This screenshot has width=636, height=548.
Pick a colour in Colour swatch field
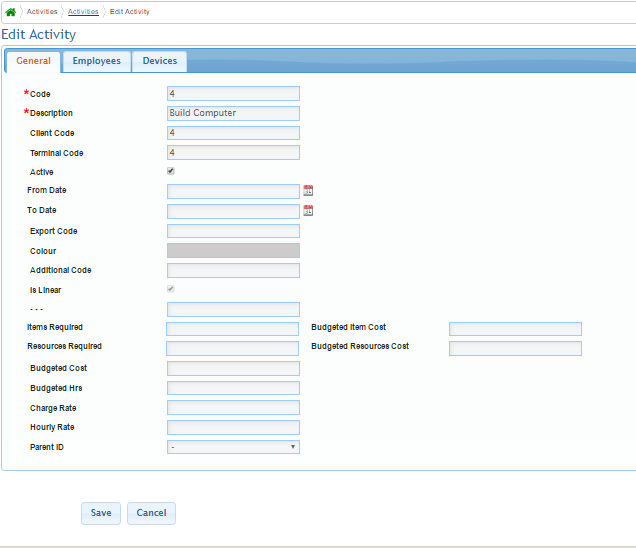click(x=233, y=250)
